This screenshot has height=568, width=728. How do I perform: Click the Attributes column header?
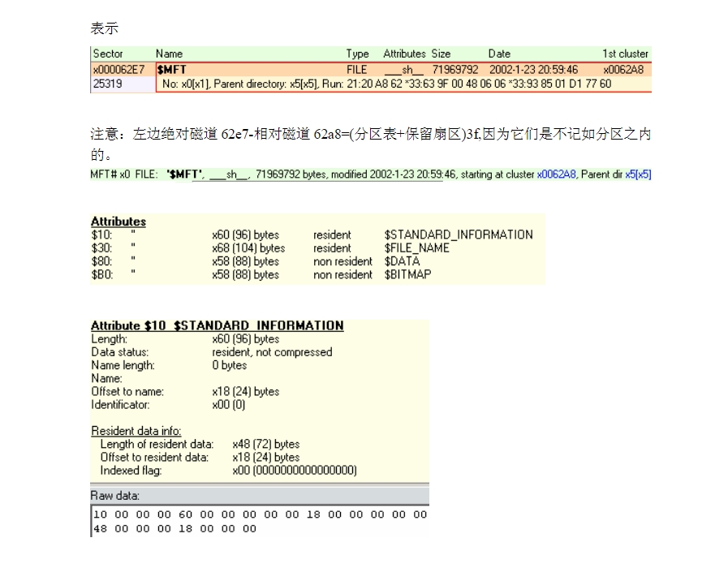tap(404, 54)
